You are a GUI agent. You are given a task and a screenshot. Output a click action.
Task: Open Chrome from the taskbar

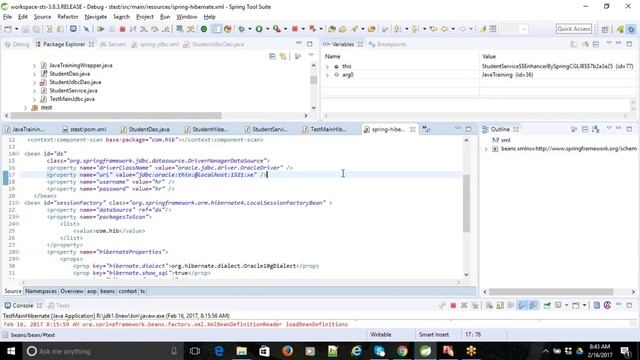(x=402, y=351)
